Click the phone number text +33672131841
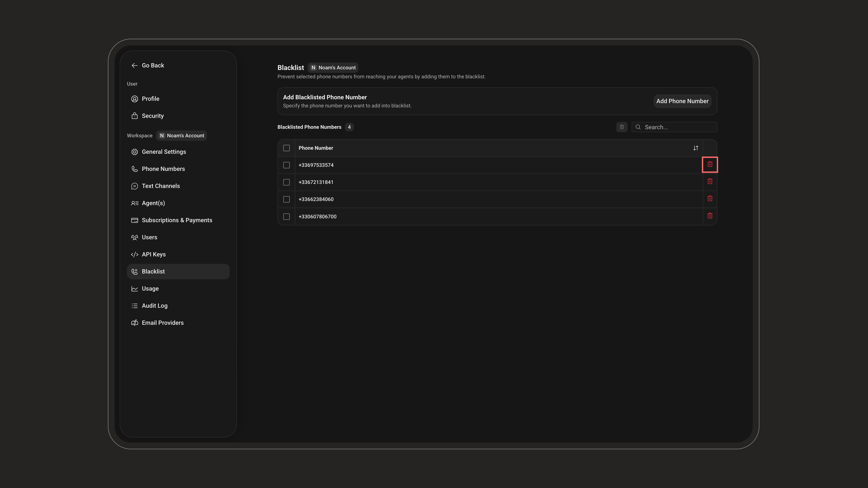Screen dimensions: 868x488 click(x=316, y=182)
